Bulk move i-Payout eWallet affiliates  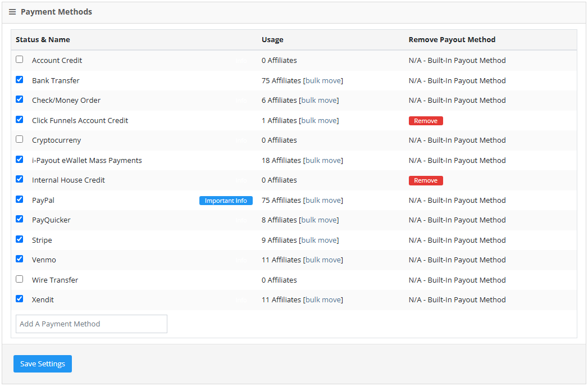[x=323, y=161]
